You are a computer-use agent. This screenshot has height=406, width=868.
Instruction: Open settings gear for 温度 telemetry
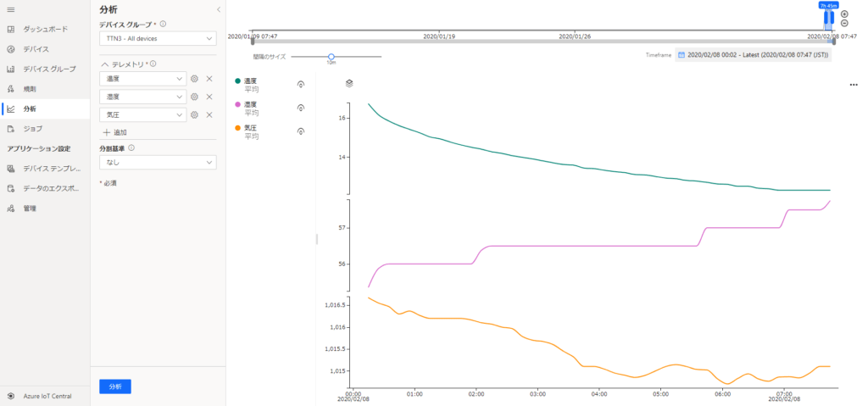click(x=195, y=79)
